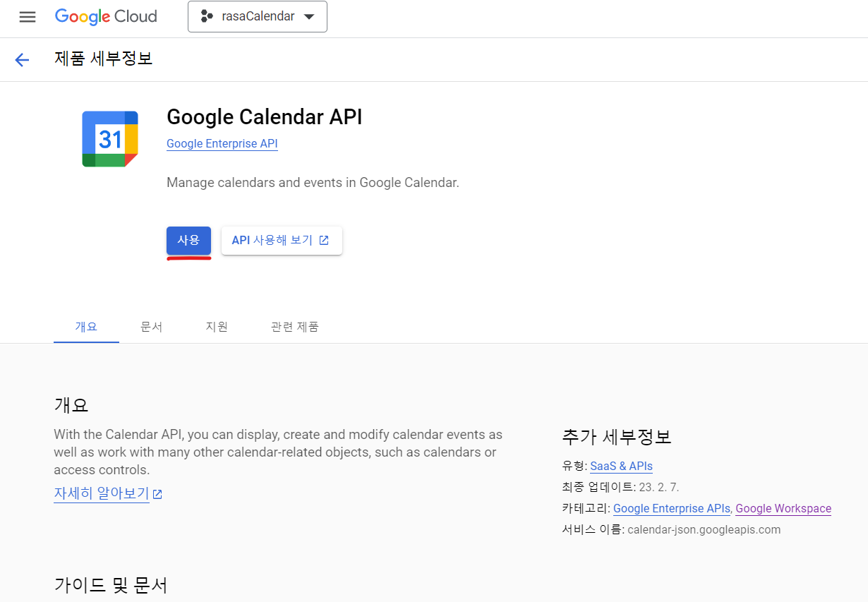Open the Google Enterprise API link under title
The image size is (868, 602).
[222, 144]
